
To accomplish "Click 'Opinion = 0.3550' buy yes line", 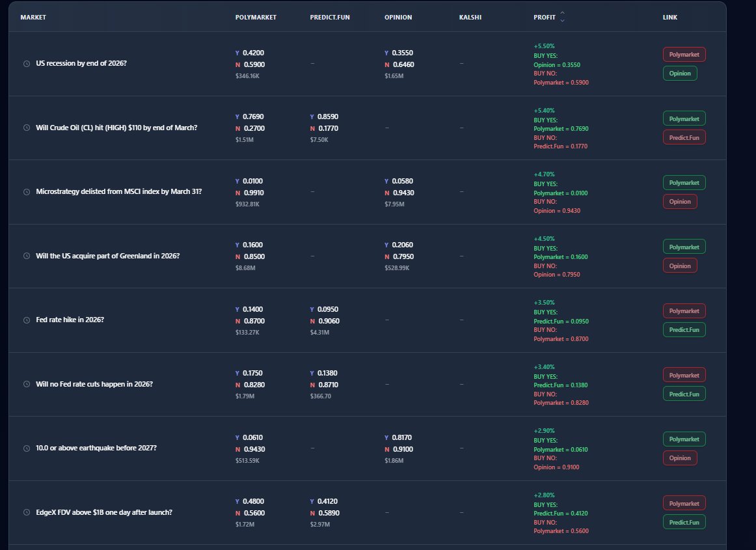I will click(557, 64).
